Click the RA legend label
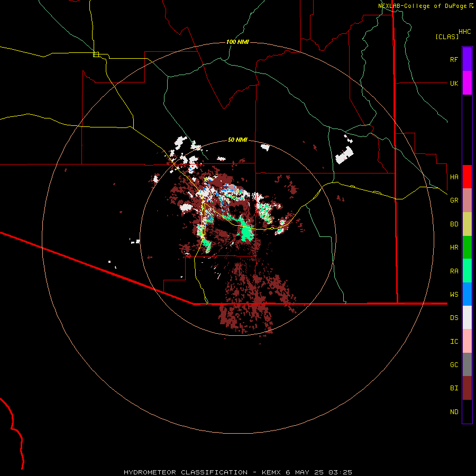The width and height of the screenshot is (476, 476). click(454, 271)
